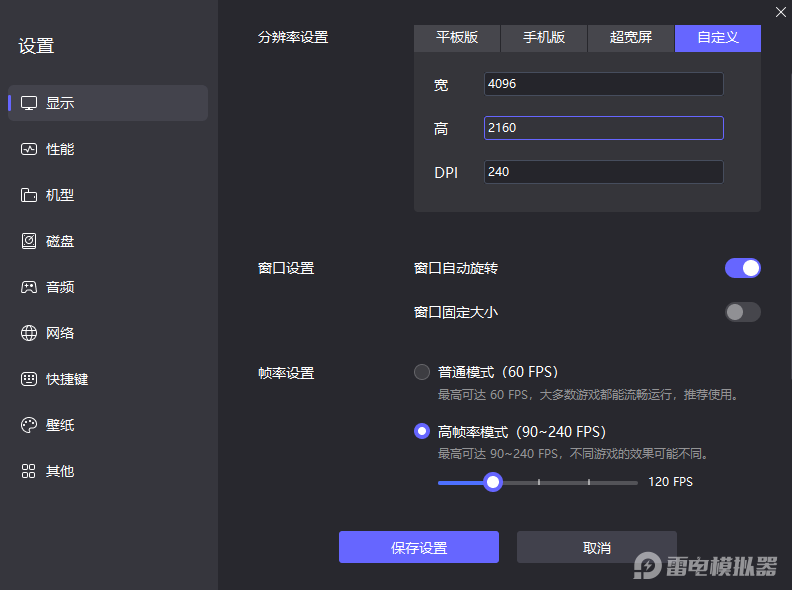
Task: Open the 快捷键 settings section
Action: [x=108, y=379]
